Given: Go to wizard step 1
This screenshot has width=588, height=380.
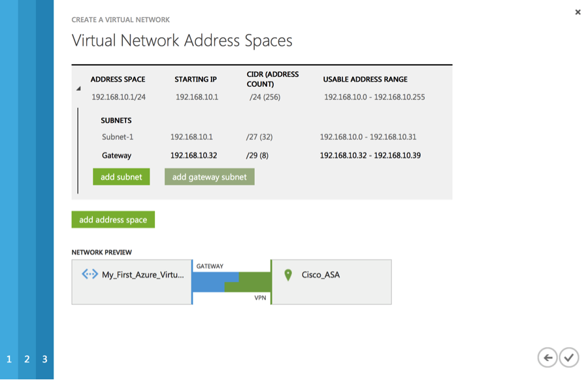Looking at the screenshot, I should point(9,359).
